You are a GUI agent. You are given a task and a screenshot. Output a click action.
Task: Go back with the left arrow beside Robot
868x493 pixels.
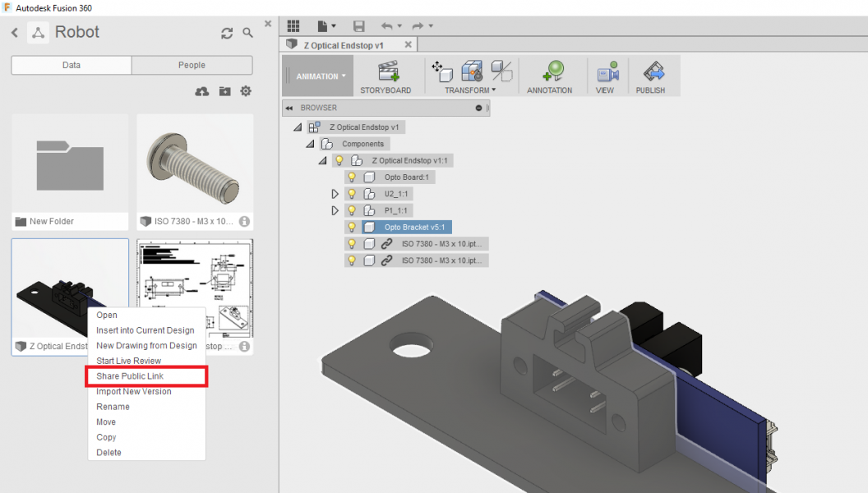coord(15,33)
